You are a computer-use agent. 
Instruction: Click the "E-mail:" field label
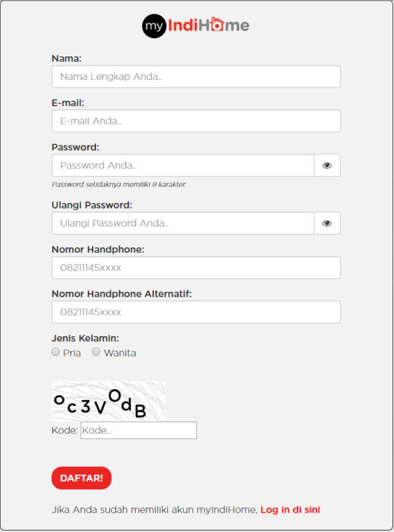68,102
